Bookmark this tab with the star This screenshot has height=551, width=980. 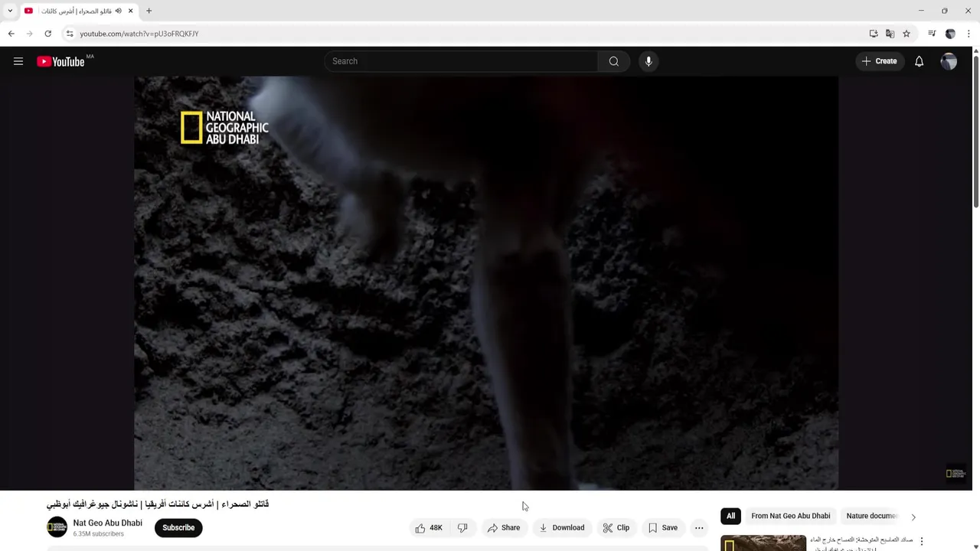click(906, 34)
